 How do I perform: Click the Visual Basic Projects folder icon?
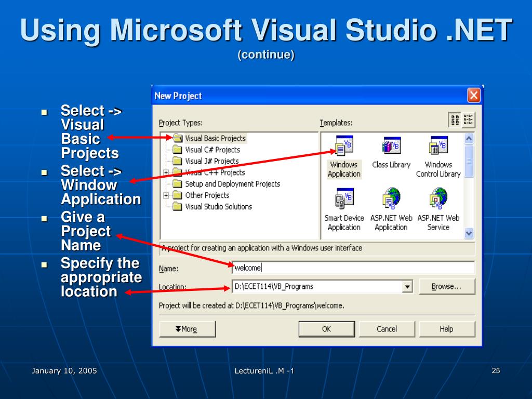178,138
